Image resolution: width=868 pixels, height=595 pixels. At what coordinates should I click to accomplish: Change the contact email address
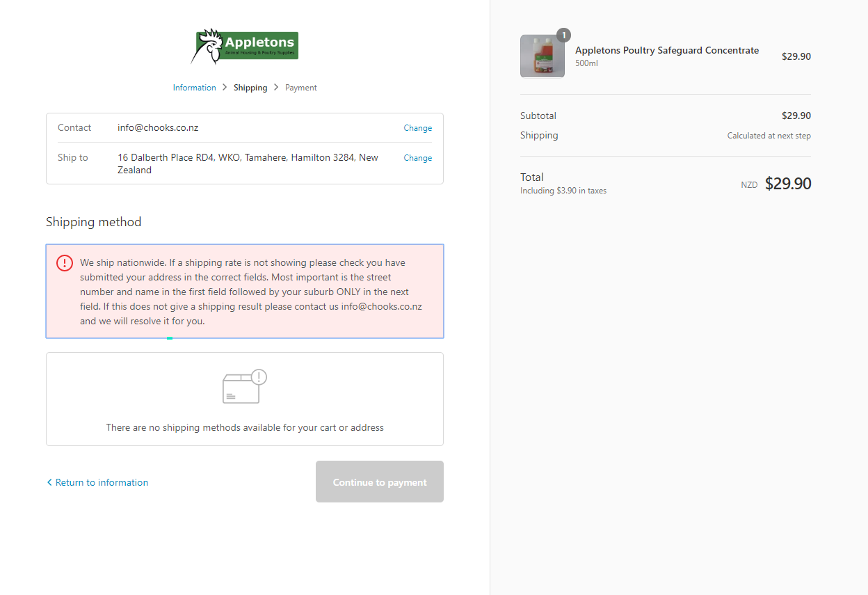[x=417, y=128]
